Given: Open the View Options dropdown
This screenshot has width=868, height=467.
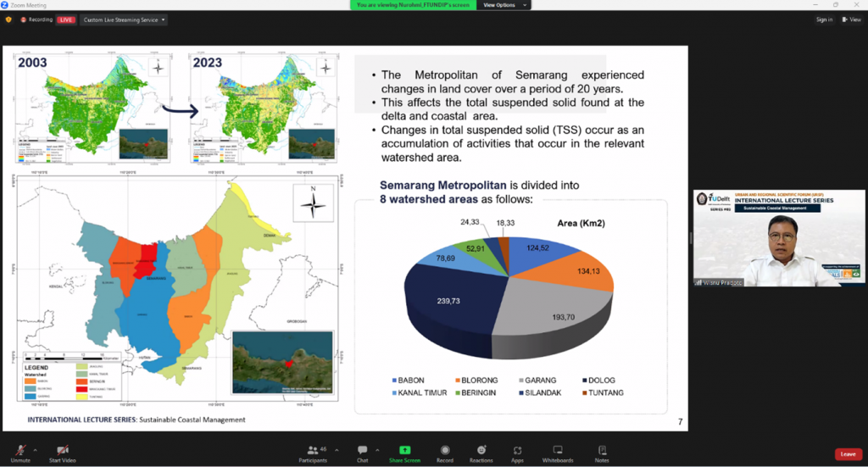Looking at the screenshot, I should [505, 5].
